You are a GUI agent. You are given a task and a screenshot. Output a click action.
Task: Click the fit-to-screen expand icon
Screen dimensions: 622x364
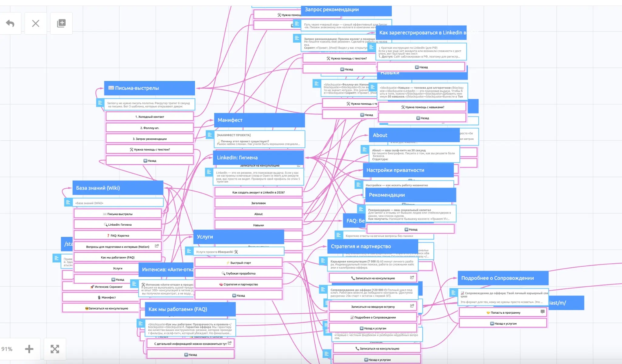click(55, 349)
